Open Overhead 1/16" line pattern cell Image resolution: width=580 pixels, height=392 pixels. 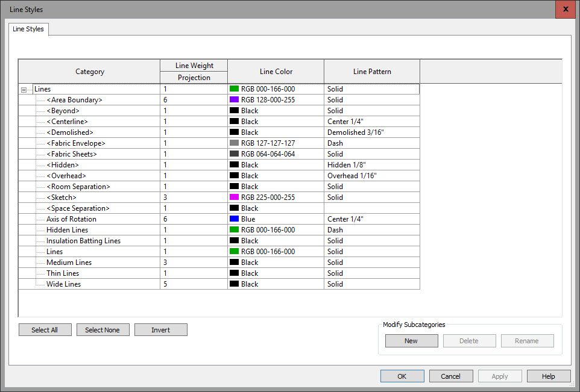(x=372, y=175)
